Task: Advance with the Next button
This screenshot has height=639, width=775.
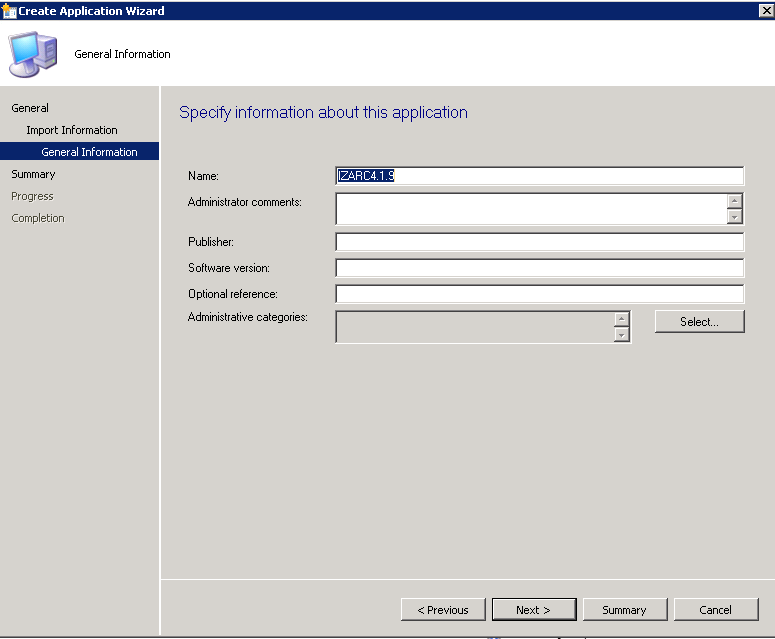Action: coord(534,610)
